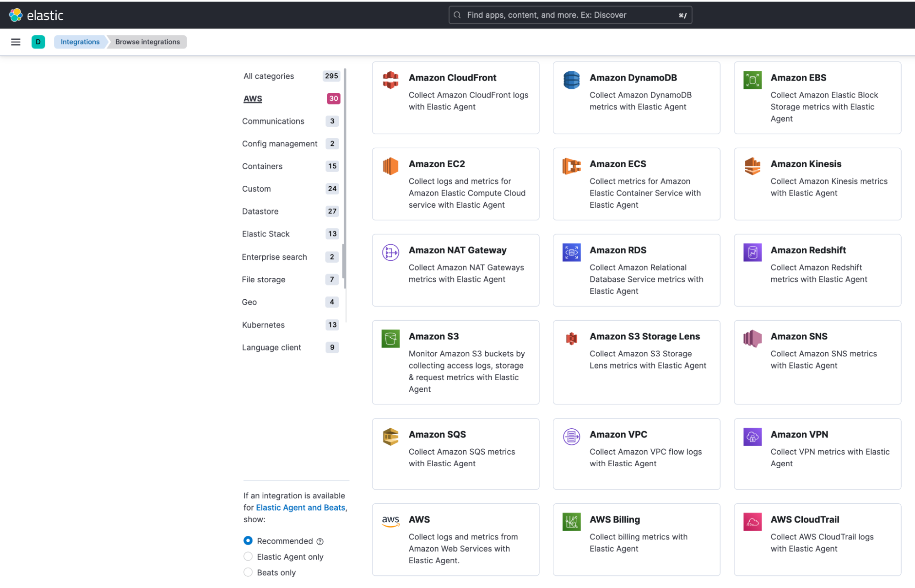Click the Amazon Kinesis icon
Screen dimensions: 915x588
point(752,166)
